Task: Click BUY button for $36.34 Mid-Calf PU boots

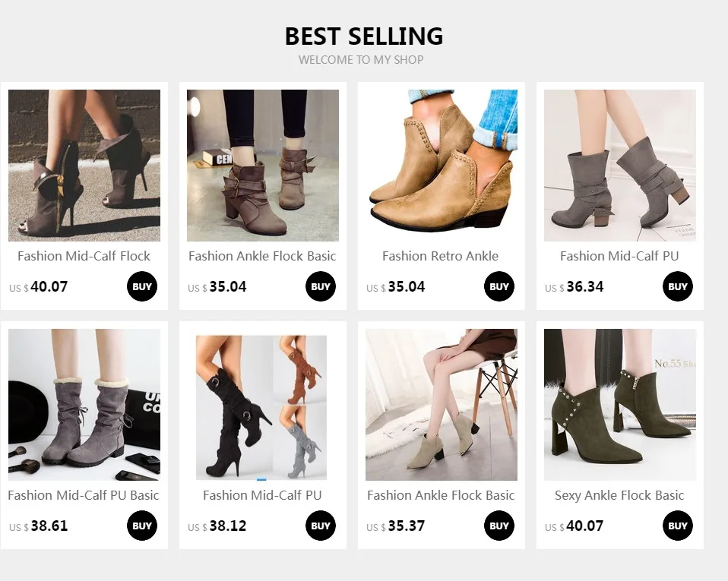Action: tap(677, 286)
